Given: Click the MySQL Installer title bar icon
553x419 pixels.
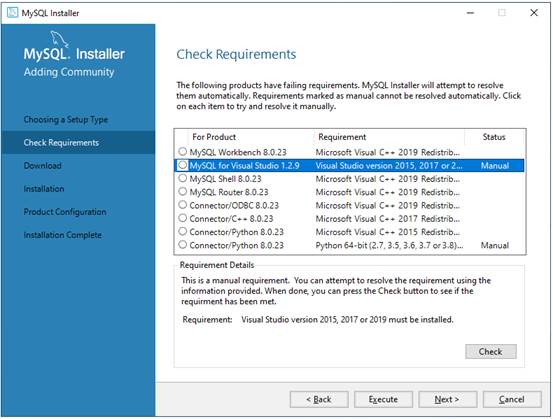Looking at the screenshot, I should click(x=12, y=13).
